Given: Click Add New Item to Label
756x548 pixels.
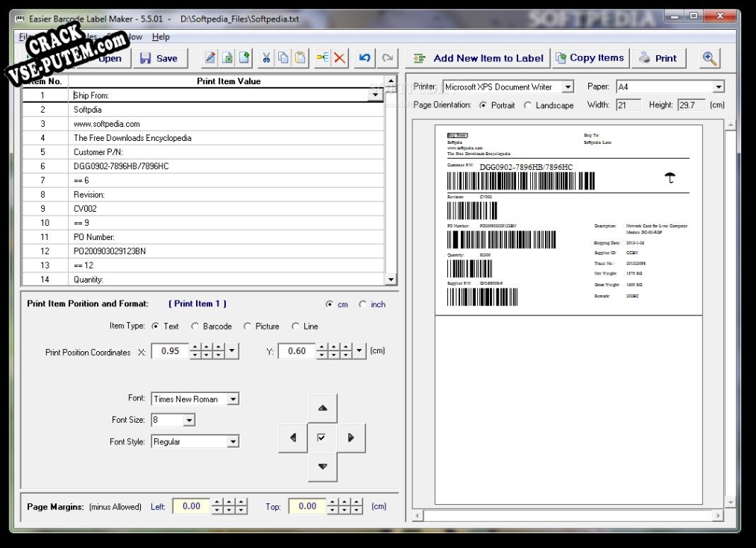Looking at the screenshot, I should coord(479,58).
